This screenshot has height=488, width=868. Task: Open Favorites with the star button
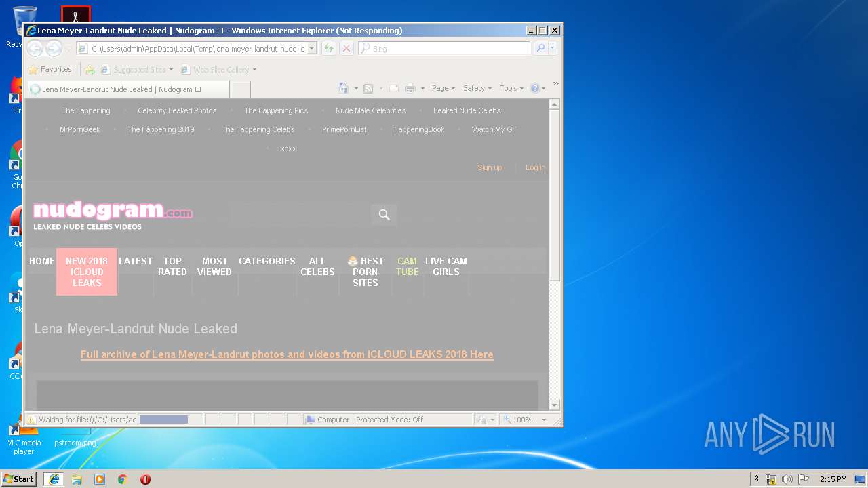pos(50,69)
